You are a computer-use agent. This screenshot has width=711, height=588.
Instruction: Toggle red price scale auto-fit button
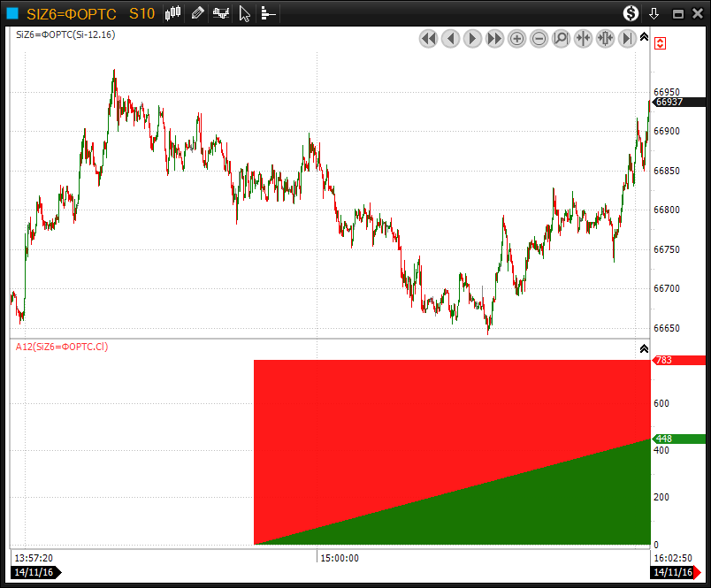661,42
